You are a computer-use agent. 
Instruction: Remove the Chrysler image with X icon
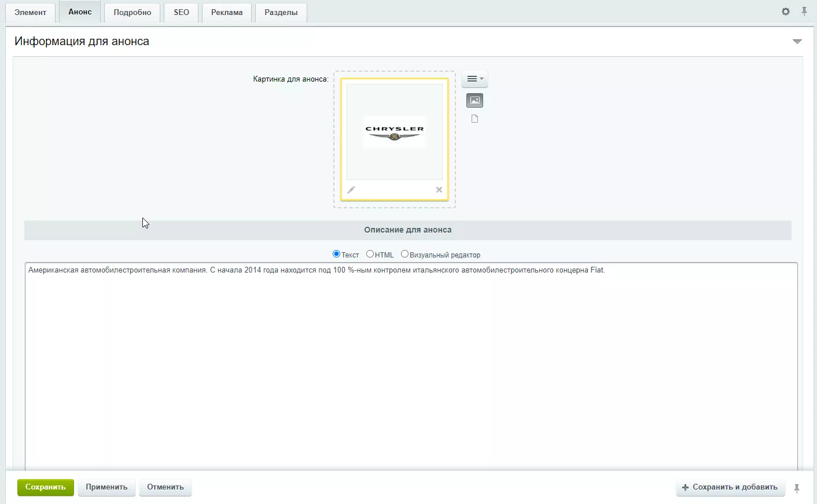439,190
